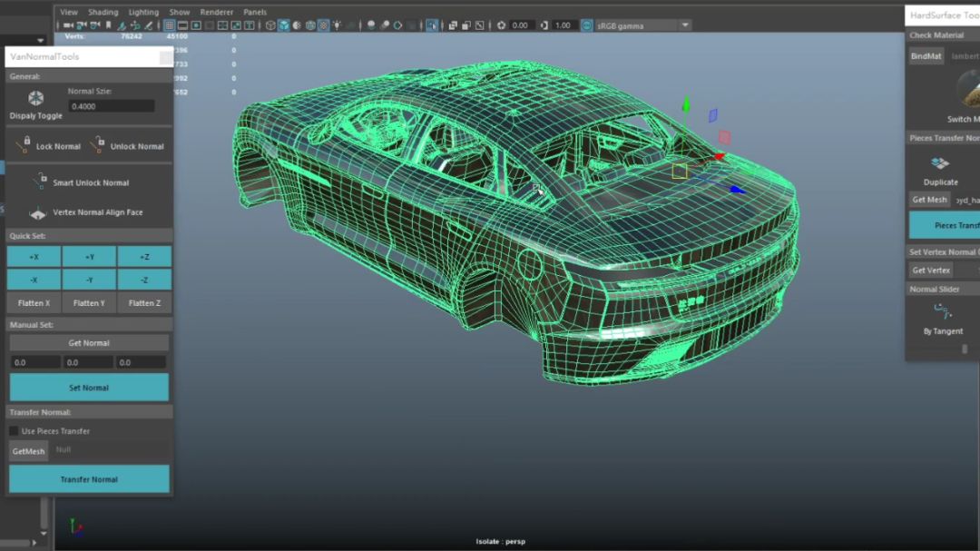
Task: Click the Lock Normal padlock icon
Action: pos(23,145)
